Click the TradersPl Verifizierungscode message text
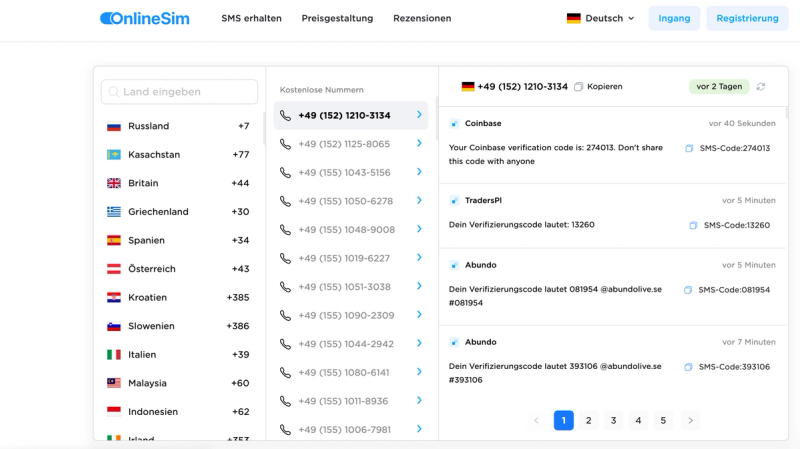The width and height of the screenshot is (800, 449). [x=521, y=225]
